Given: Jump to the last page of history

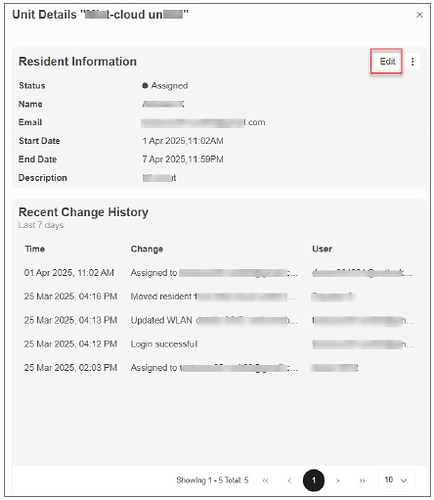Looking at the screenshot, I should pos(362,480).
